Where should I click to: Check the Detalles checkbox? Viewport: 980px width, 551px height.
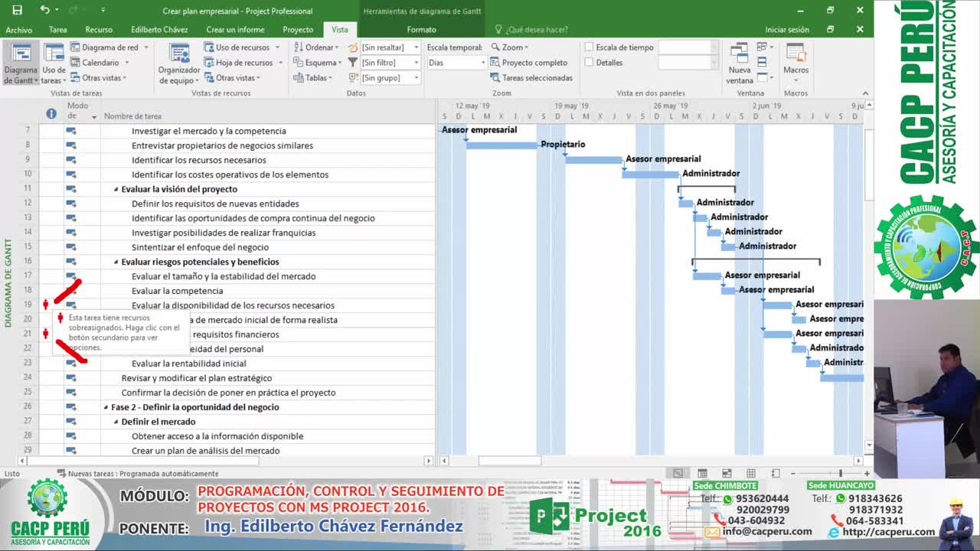[x=589, y=63]
